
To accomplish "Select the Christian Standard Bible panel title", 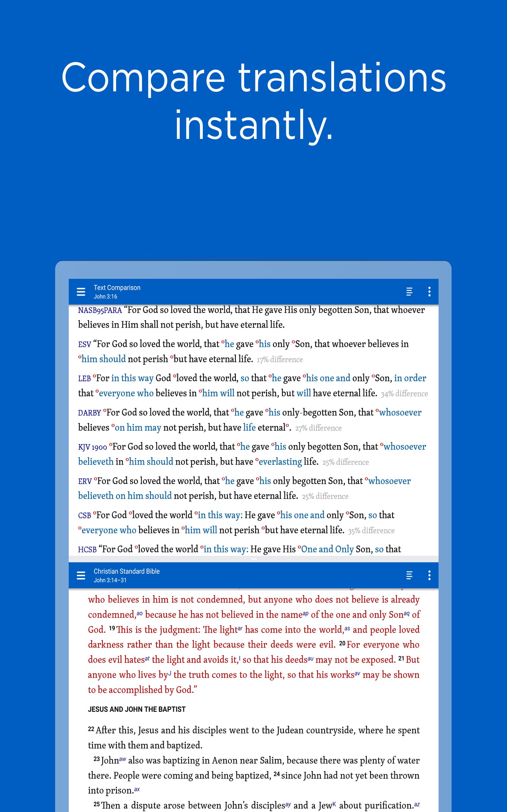I will pos(126,571).
